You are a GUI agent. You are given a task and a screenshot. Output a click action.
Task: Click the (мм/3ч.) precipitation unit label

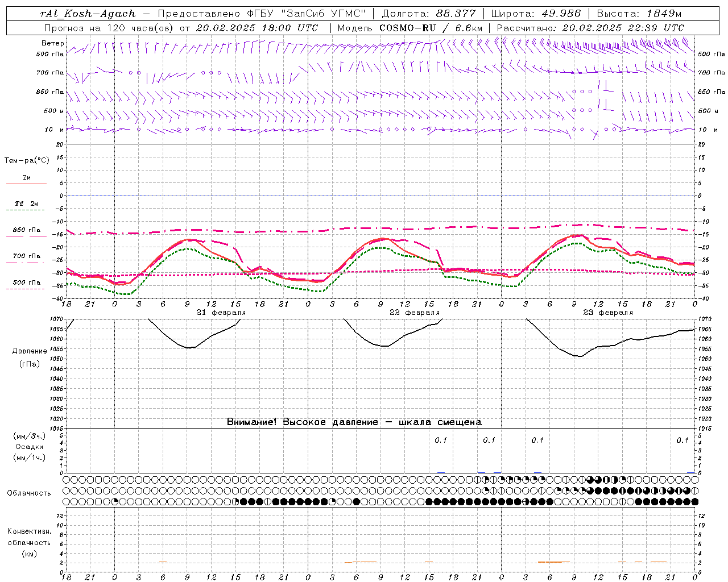[30, 436]
